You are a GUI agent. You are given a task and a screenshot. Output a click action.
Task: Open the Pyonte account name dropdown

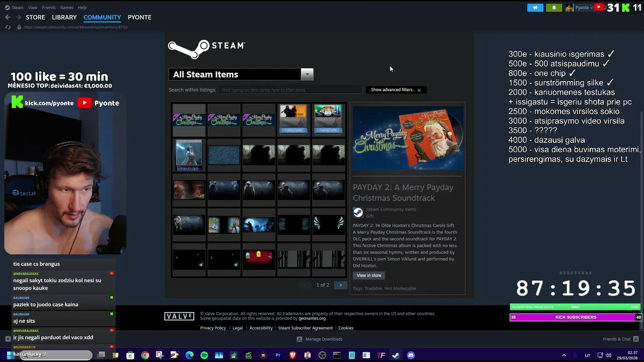(x=583, y=8)
